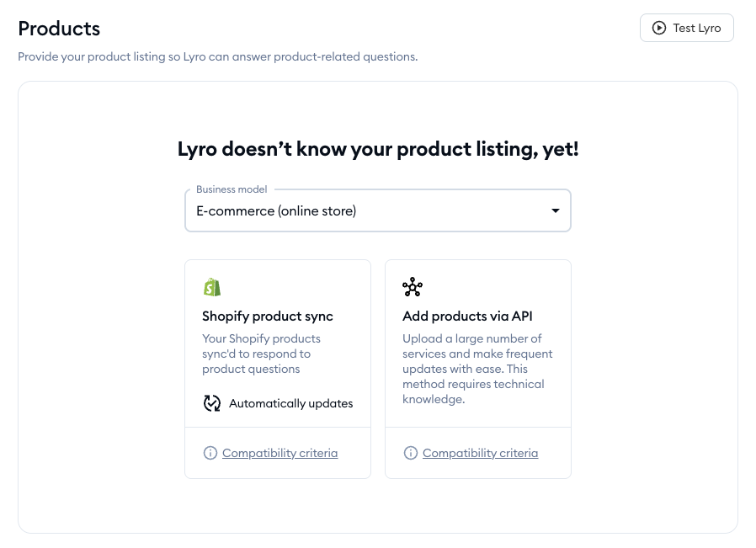Open Compatibility criteria link under API card
Viewport: 756px width, 548px height.
click(x=480, y=453)
